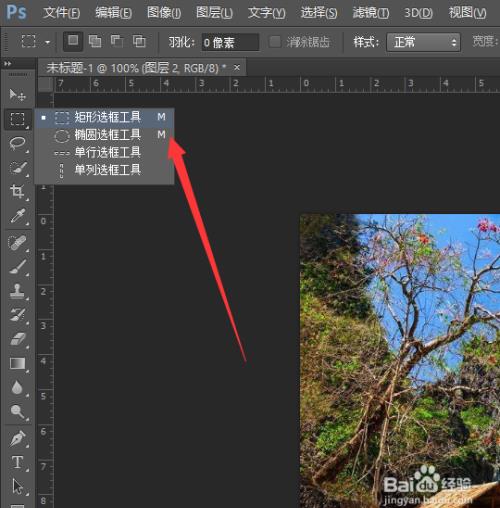Open the tool preset picker dropdown
This screenshot has height=508, width=500.
click(x=47, y=42)
